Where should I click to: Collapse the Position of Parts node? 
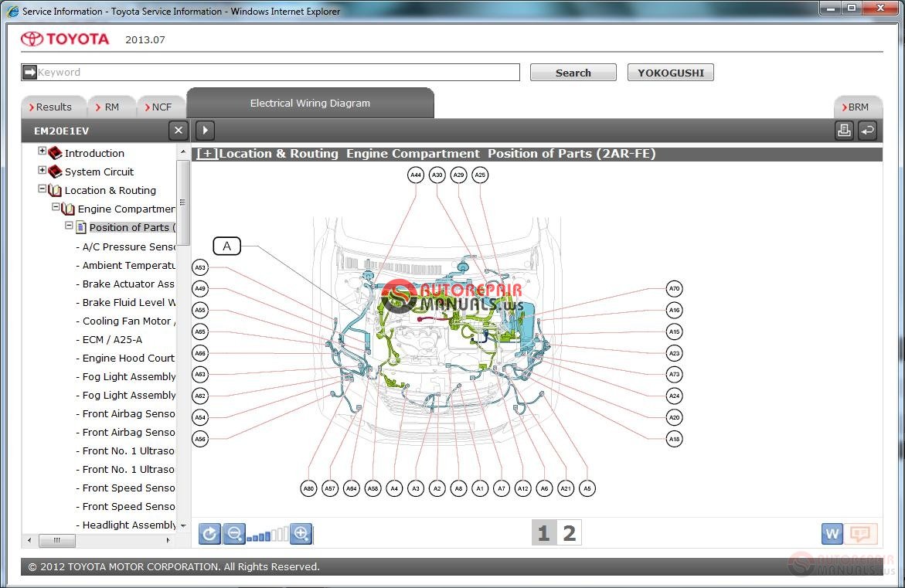[x=70, y=226]
